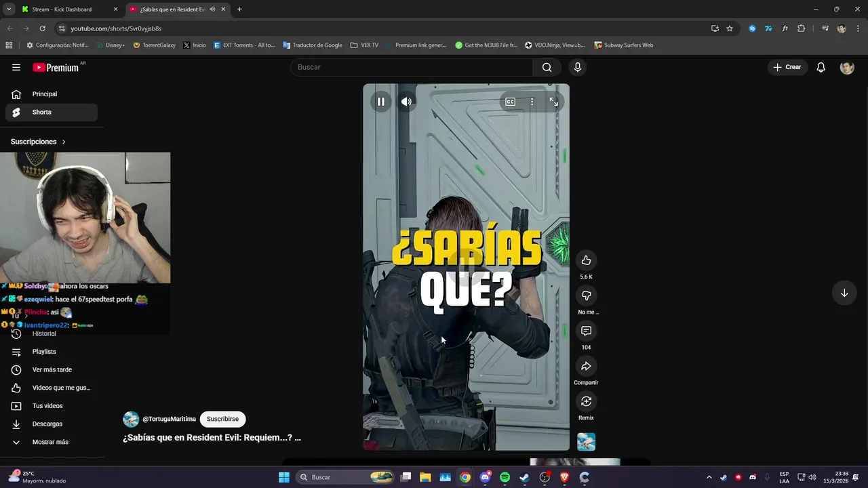Open the Short's audio track thumbnail
The height and width of the screenshot is (488, 868).
click(586, 442)
